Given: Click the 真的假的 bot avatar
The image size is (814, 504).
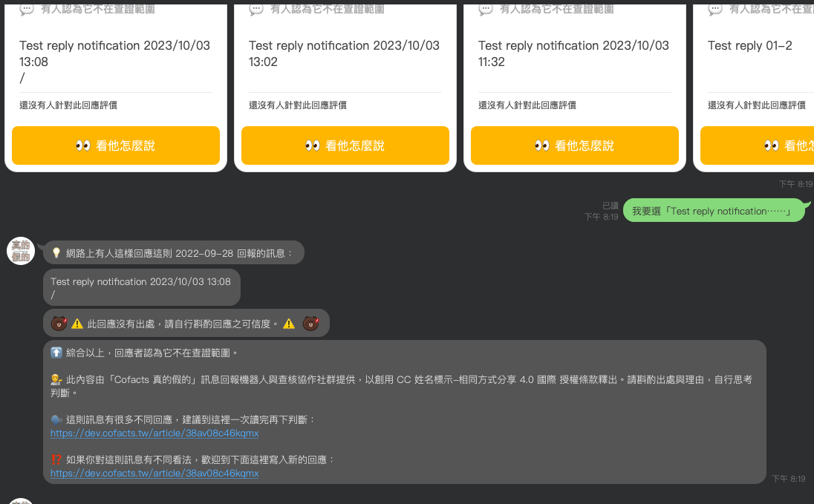Looking at the screenshot, I should click(x=21, y=251).
